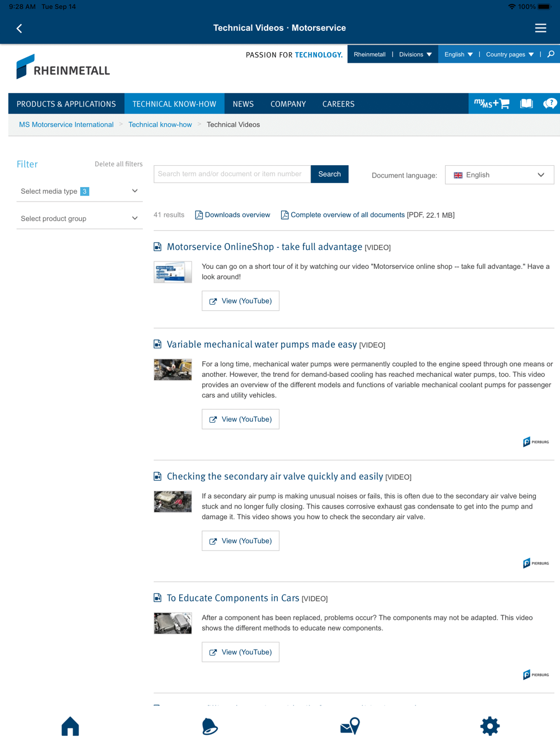Click the Rheinmetall top bar link
The width and height of the screenshot is (560, 747).
coord(370,54)
